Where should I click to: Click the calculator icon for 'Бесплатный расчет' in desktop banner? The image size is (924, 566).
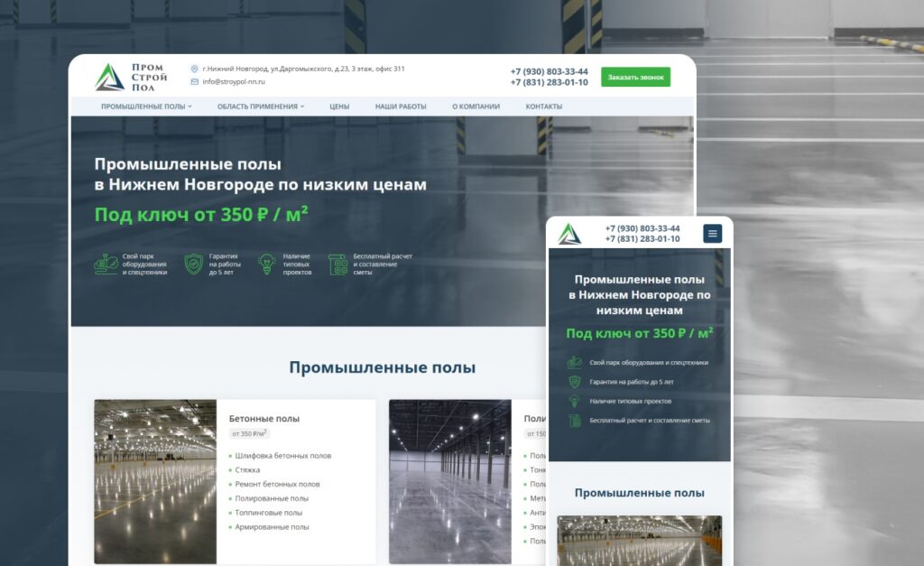337,264
